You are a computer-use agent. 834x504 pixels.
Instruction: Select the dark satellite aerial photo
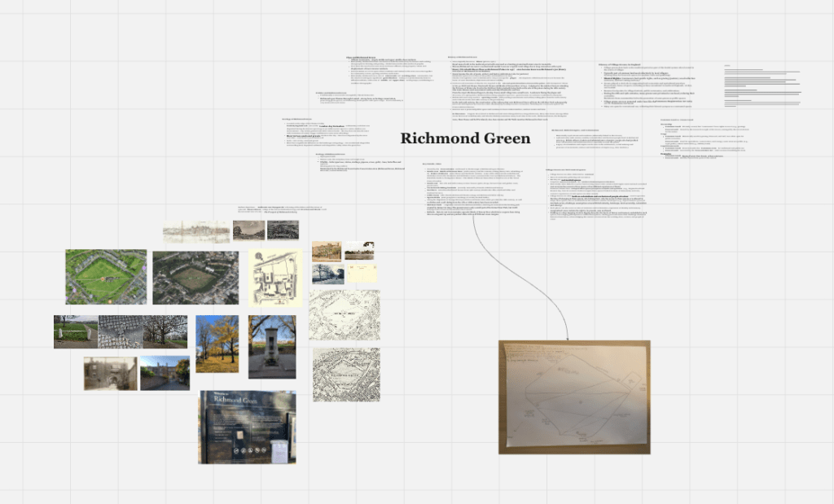click(x=195, y=278)
